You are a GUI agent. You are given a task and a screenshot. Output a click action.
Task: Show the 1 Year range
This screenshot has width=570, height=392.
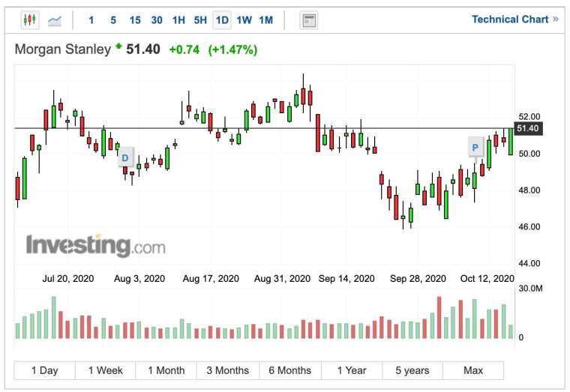[352, 370]
